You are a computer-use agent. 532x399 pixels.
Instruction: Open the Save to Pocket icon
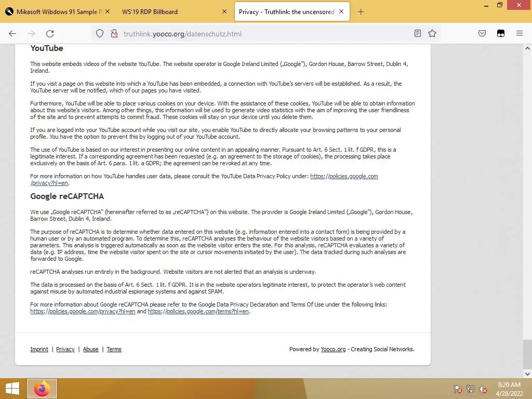click(482, 33)
